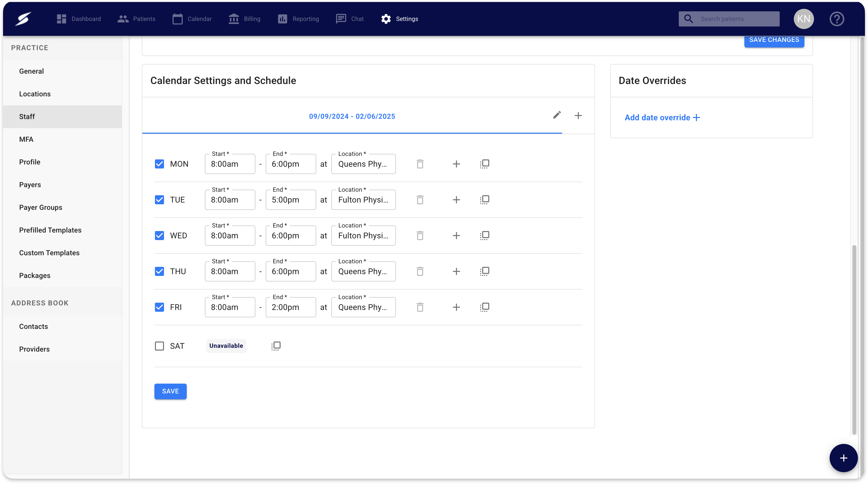Click the floating plus action button
868x484 pixels.
click(x=844, y=458)
